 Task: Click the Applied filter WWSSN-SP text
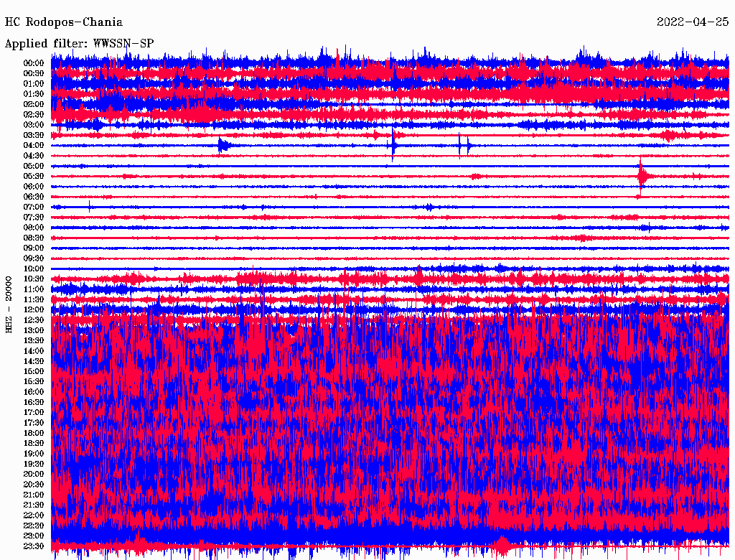79,43
